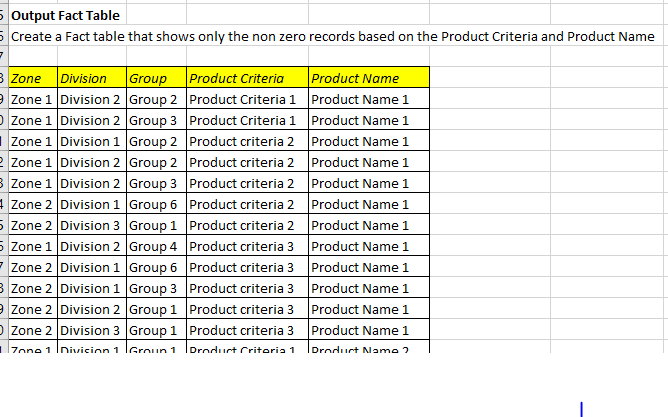Select Group 1 next to Division 2
The height and width of the screenshot is (417, 668).
pyautogui.click(x=156, y=309)
